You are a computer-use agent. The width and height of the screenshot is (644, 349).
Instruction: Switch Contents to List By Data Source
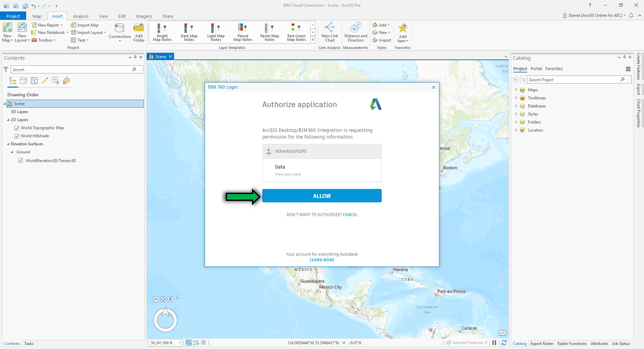[x=24, y=81]
